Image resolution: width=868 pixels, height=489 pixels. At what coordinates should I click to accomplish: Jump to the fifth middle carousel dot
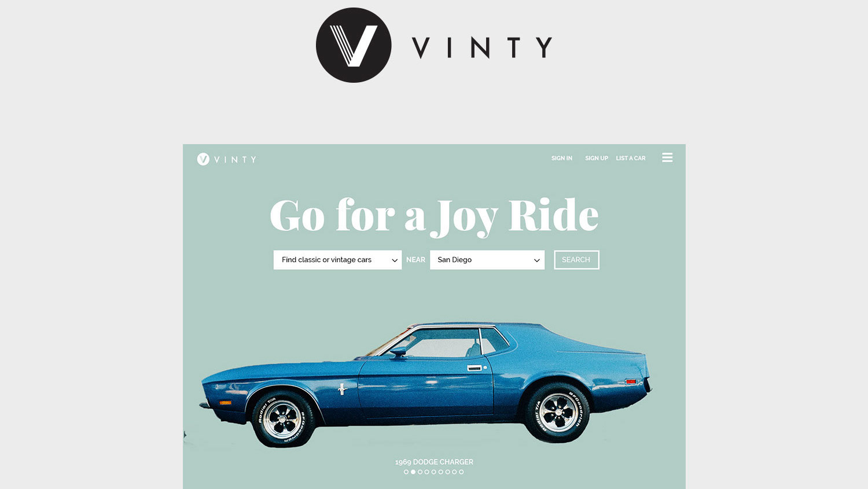click(x=434, y=472)
